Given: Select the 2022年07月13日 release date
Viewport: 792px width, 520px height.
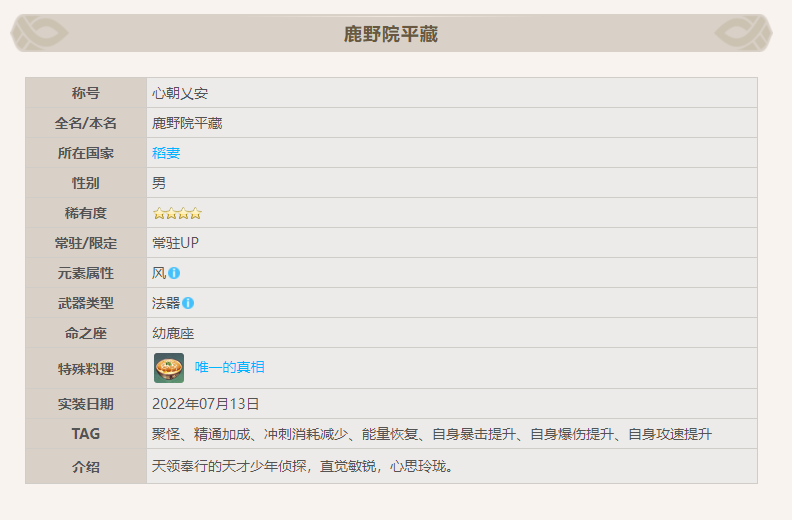Looking at the screenshot, I should [x=206, y=404].
